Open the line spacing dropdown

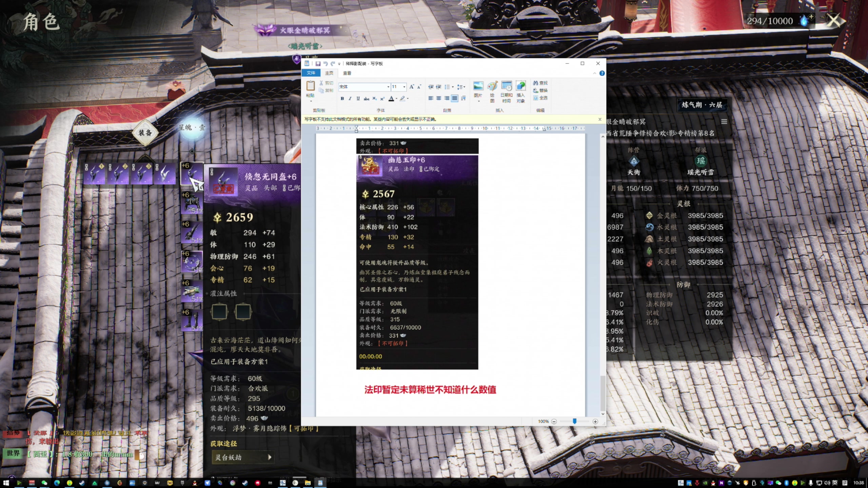(x=461, y=87)
